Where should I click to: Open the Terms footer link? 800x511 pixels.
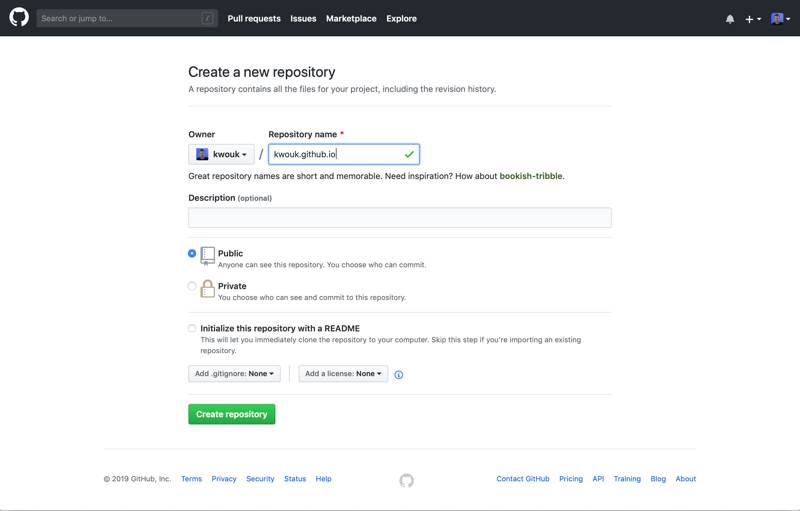pos(191,479)
